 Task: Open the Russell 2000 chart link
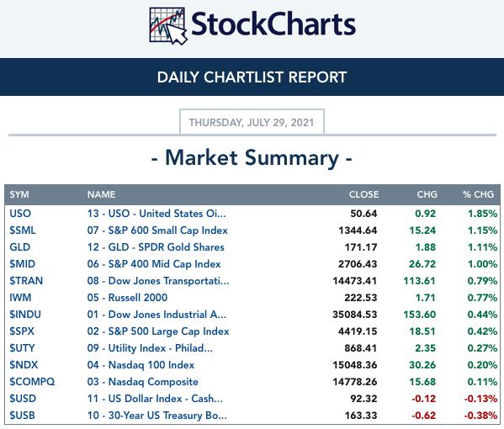[127, 298]
